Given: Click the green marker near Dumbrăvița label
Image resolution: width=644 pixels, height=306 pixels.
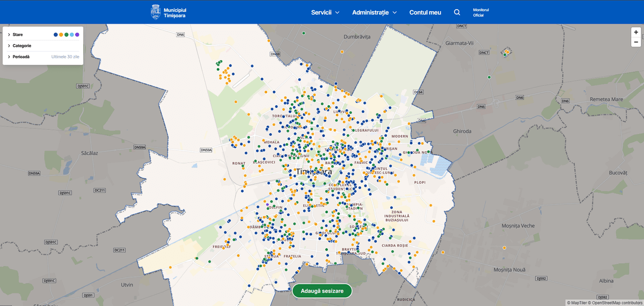Looking at the screenshot, I should 304,33.
